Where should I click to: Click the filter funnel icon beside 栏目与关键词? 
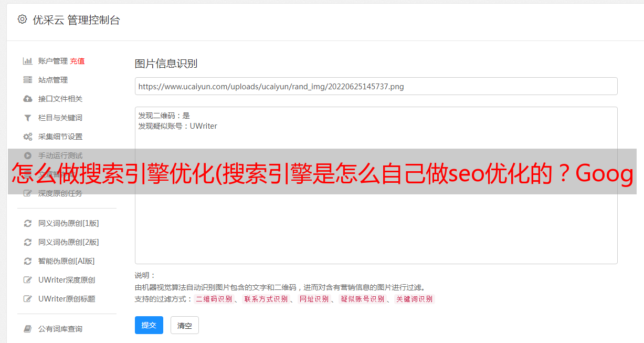coord(28,118)
